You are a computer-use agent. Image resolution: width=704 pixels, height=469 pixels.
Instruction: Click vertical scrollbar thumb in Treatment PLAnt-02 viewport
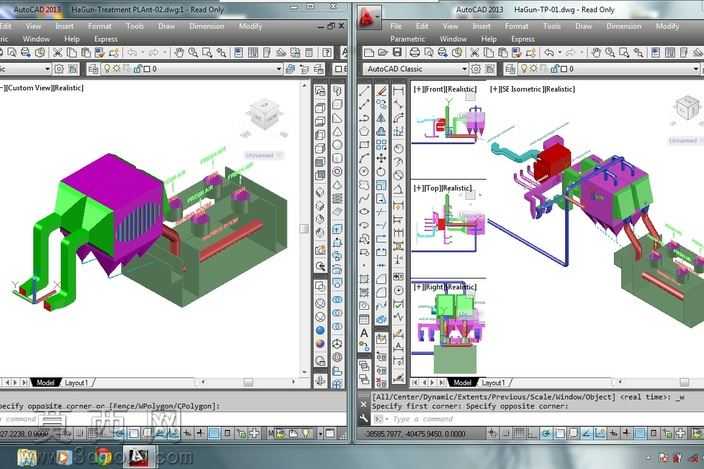(304, 229)
